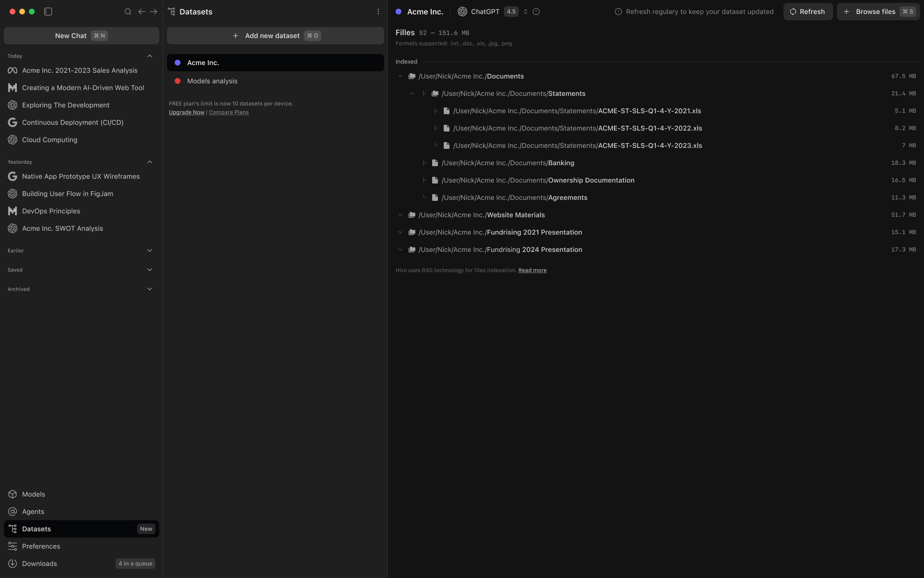
Task: Expand the Website Materials folder
Action: click(x=401, y=215)
